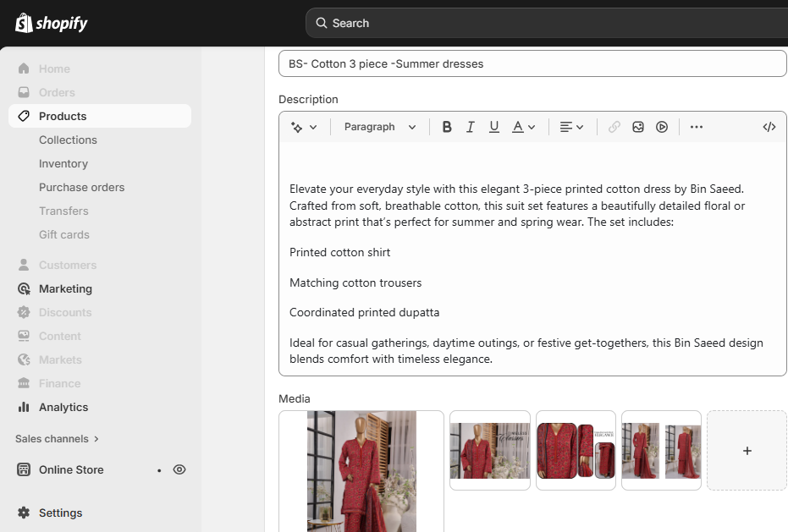
Task: Insert image into description
Action: click(x=638, y=127)
